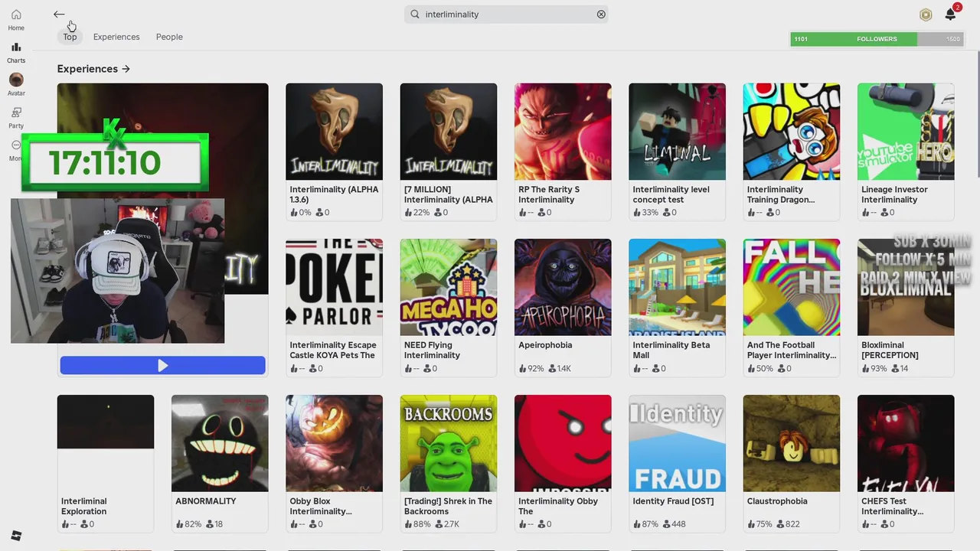Screen dimensions: 980x551
Task: Open the Poker Parlor thumbnail
Action: click(334, 287)
